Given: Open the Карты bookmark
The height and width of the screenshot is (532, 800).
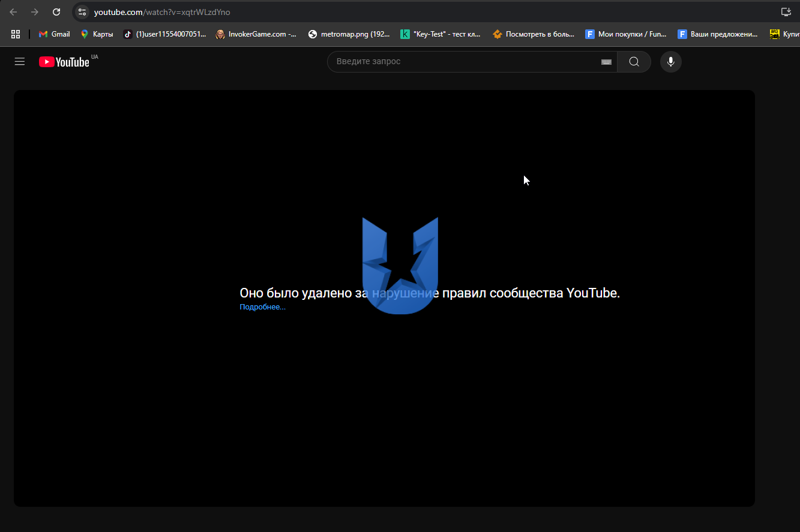Looking at the screenshot, I should (97, 34).
